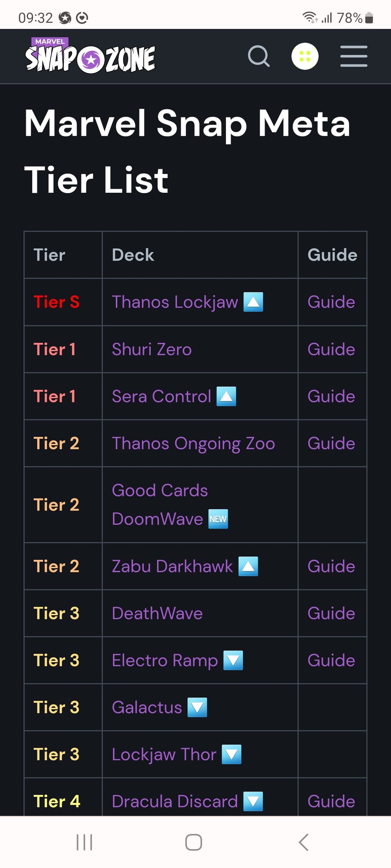
Task: Open Guide for Dracula Discard
Action: [x=331, y=802]
